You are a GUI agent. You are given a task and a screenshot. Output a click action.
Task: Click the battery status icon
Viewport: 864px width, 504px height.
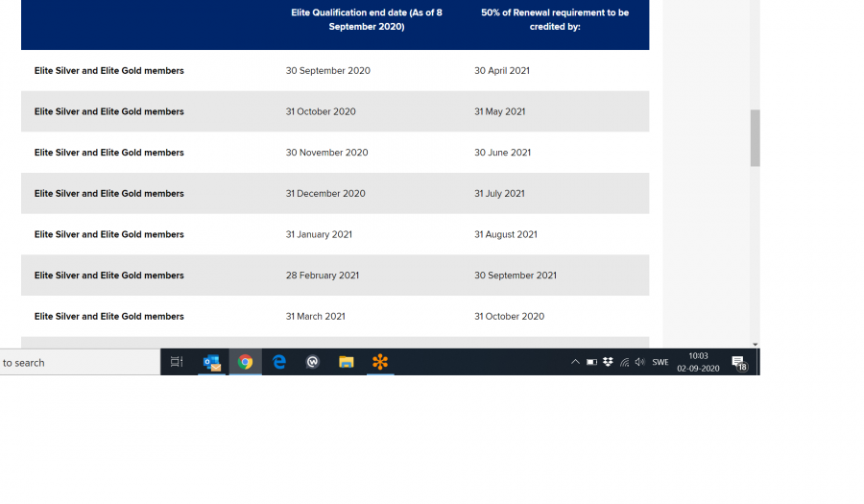tap(591, 362)
